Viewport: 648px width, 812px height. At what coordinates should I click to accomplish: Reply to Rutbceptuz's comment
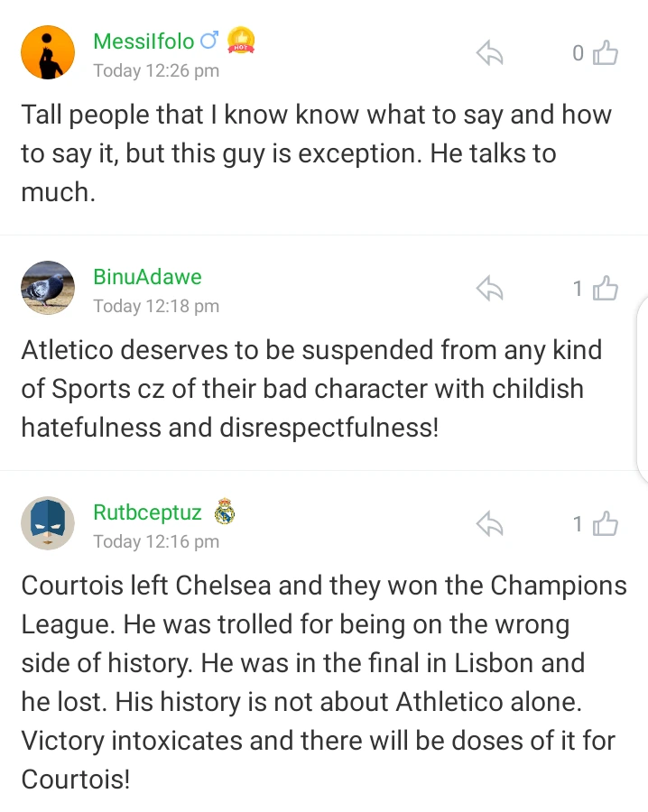489,524
